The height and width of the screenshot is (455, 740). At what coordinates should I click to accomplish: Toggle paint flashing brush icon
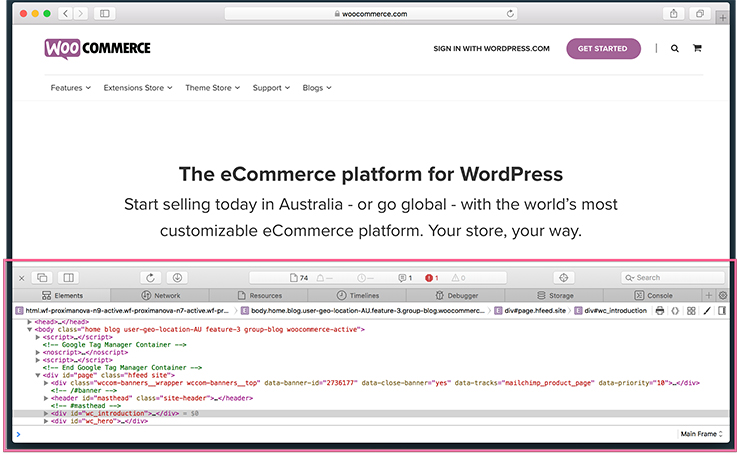706,311
